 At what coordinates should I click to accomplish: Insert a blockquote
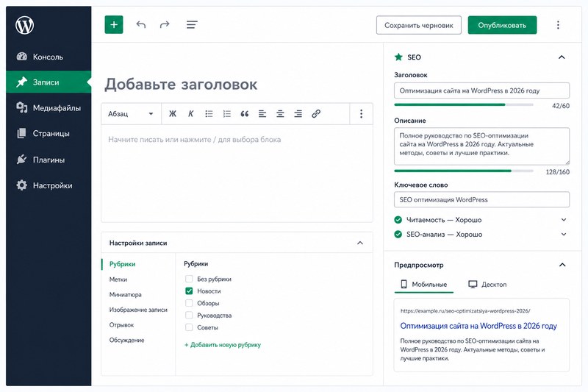tap(245, 114)
